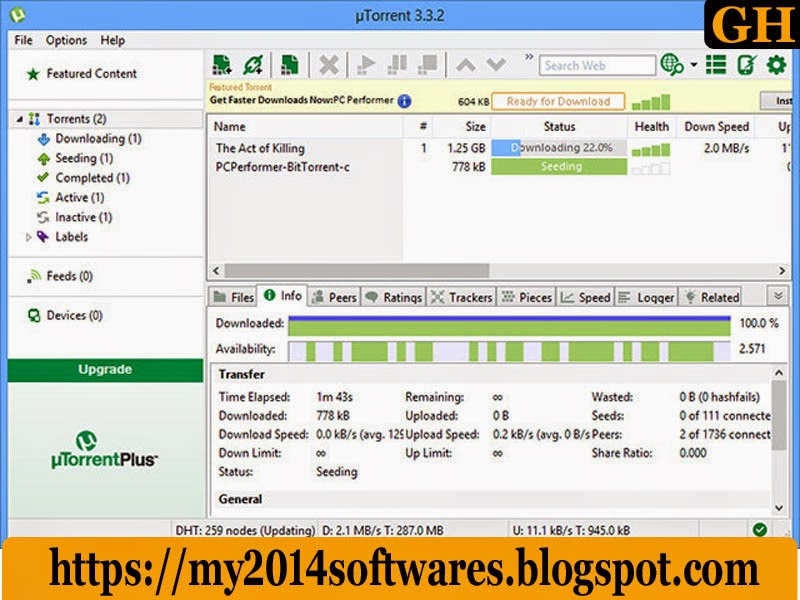The image size is (800, 600).
Task: Toggle the category list view icon
Action: pyautogui.click(x=716, y=65)
